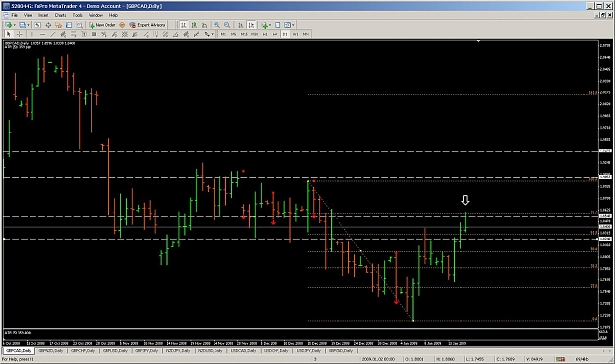This screenshot has height=364, width=615.
Task: Toggle Expert Advisors on or off
Action: [x=148, y=25]
